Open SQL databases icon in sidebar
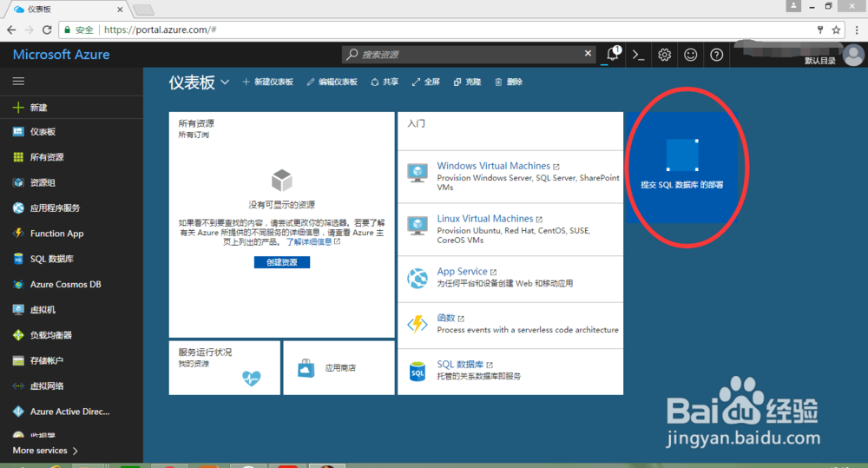The image size is (868, 468). click(x=18, y=259)
